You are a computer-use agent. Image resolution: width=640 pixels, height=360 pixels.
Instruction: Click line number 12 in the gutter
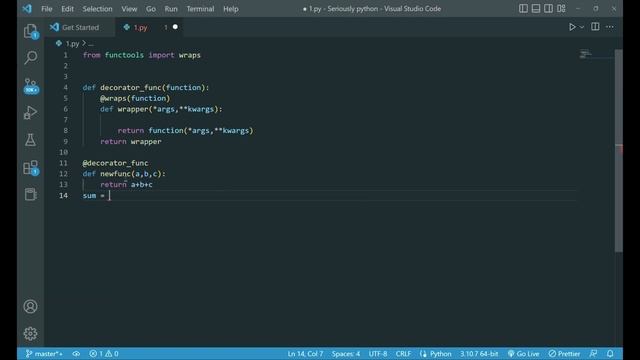(63, 174)
